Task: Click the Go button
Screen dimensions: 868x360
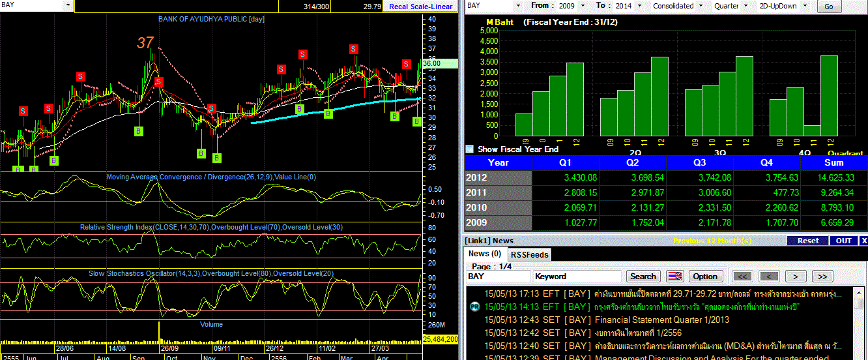Action: coord(829,7)
